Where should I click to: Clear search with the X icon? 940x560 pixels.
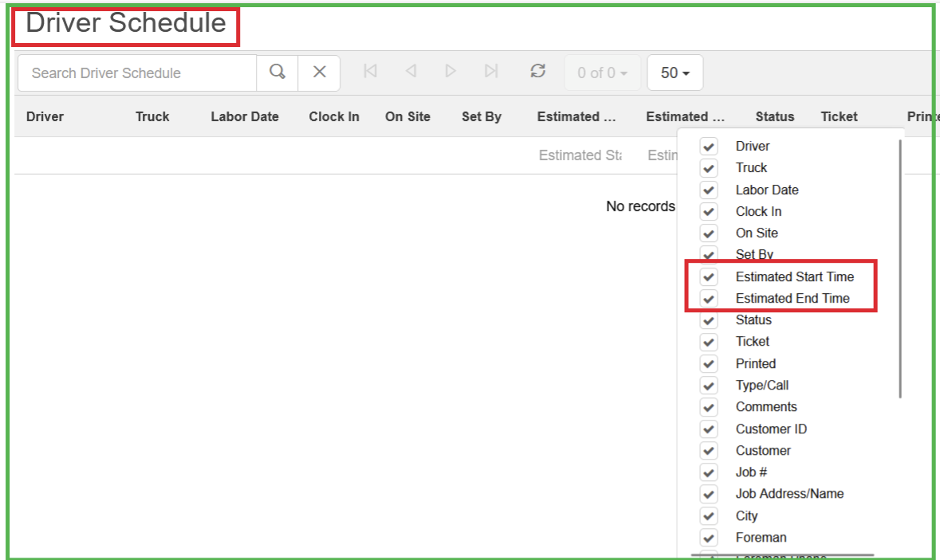pyautogui.click(x=320, y=72)
